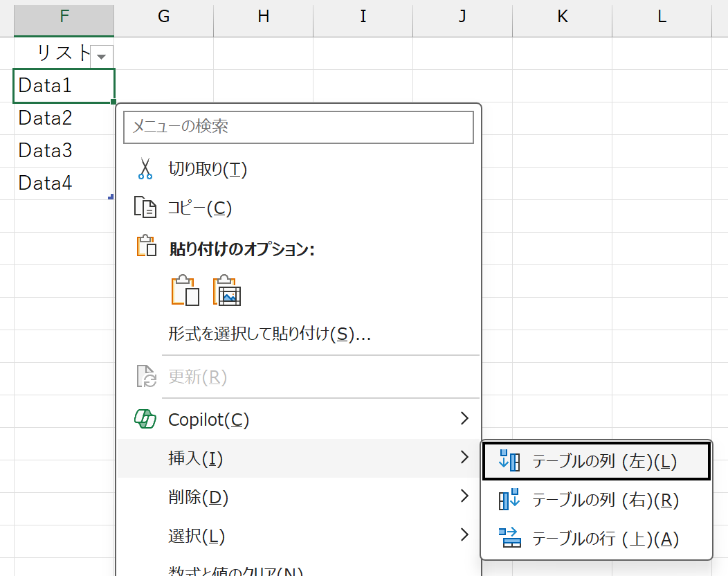Viewport: 728px width, 576px height.
Task: Click the copy pages icon
Action: 145,207
